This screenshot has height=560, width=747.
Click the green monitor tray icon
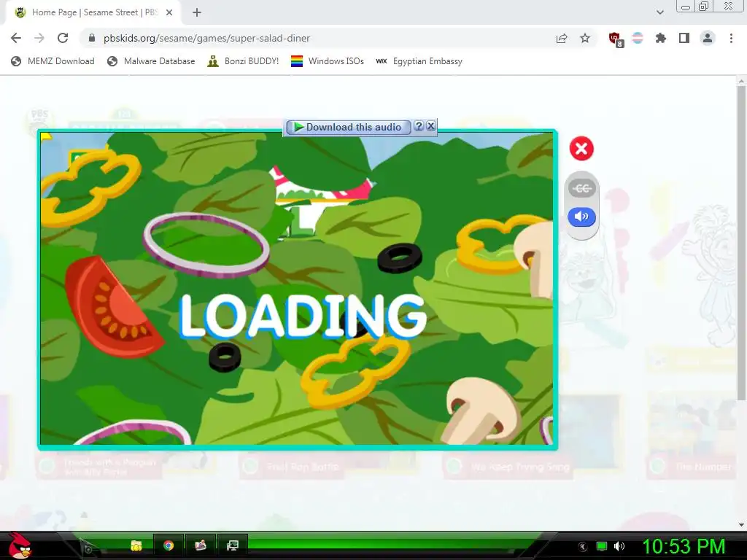pyautogui.click(x=602, y=546)
